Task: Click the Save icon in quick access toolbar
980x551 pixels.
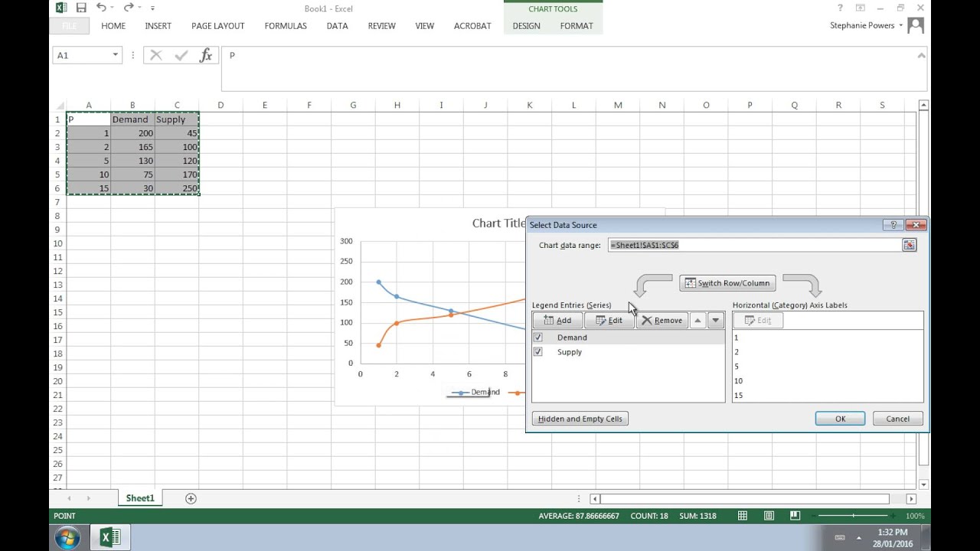Action: point(81,8)
